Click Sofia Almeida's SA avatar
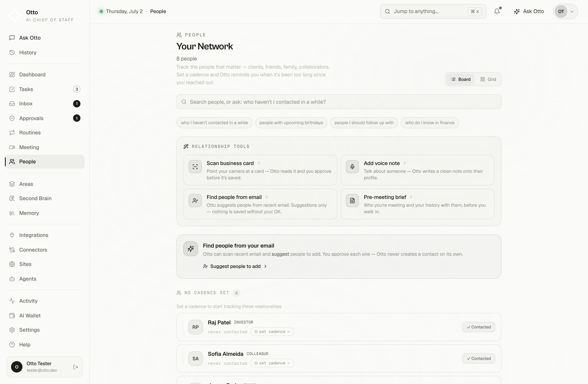 click(x=195, y=359)
